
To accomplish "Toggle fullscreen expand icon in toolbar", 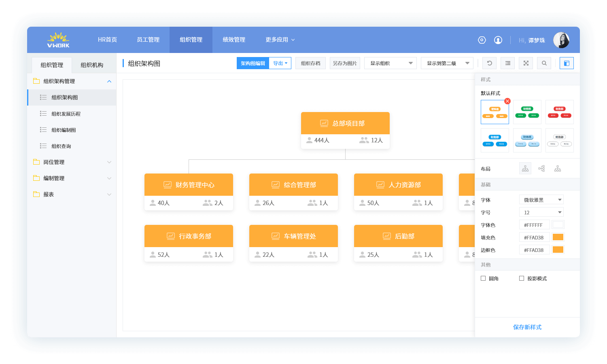I will 526,63.
